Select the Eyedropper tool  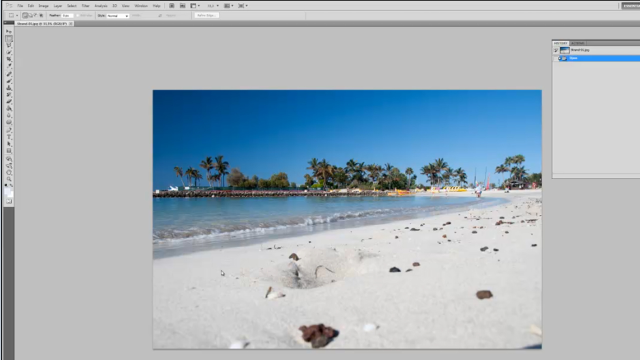point(9,65)
